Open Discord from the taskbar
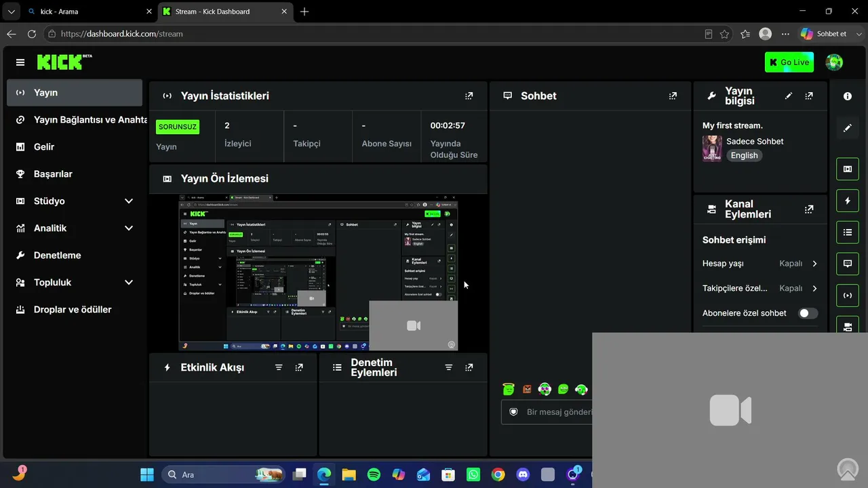The height and width of the screenshot is (488, 868). coord(523,474)
